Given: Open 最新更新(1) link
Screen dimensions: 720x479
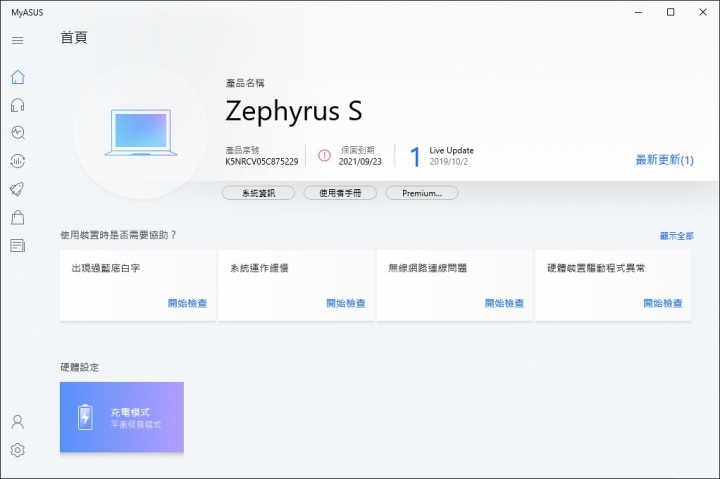Looking at the screenshot, I should coord(664,160).
